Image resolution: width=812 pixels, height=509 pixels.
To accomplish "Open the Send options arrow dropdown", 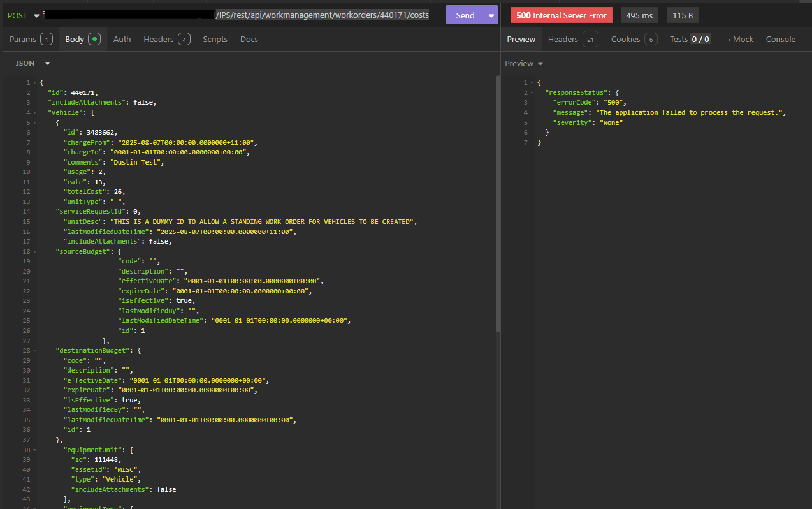I will pyautogui.click(x=491, y=15).
